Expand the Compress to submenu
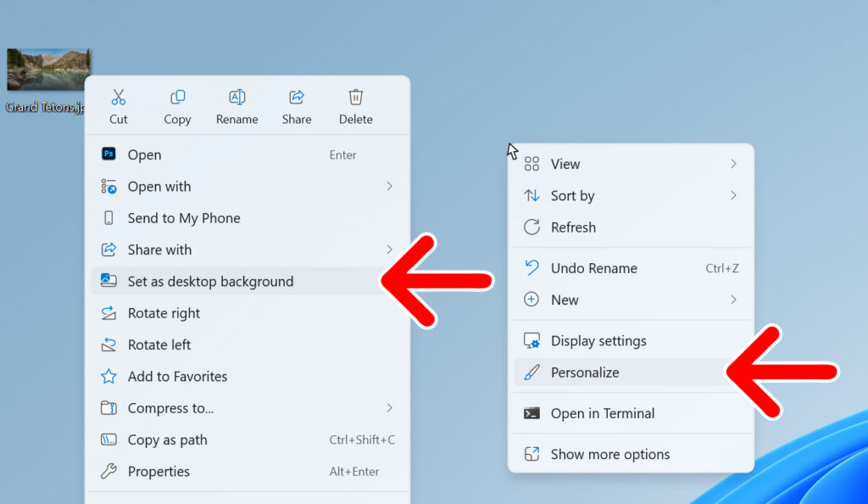 click(x=389, y=408)
